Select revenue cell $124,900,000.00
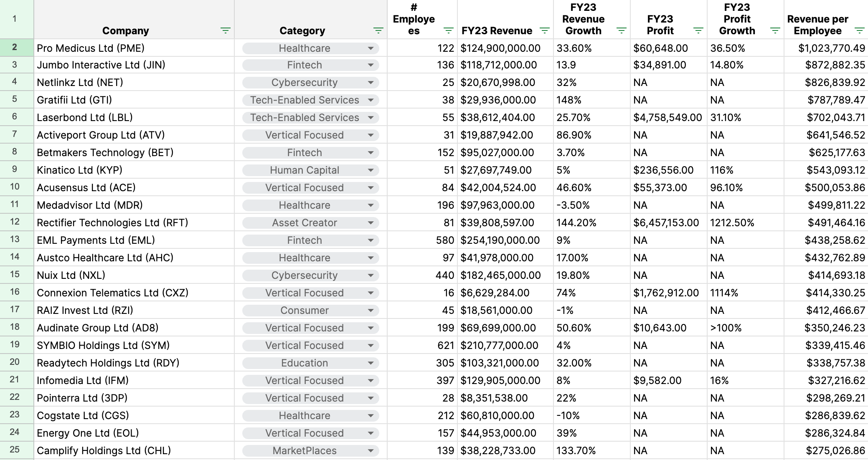Screen dimensions: 868x460 pos(505,48)
